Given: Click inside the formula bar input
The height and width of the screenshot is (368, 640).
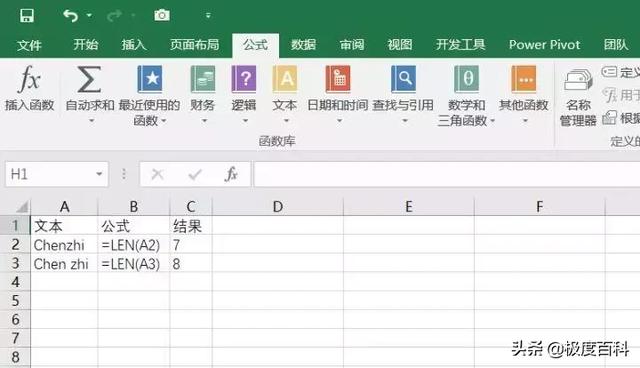Looking at the screenshot, I should pos(447,174).
